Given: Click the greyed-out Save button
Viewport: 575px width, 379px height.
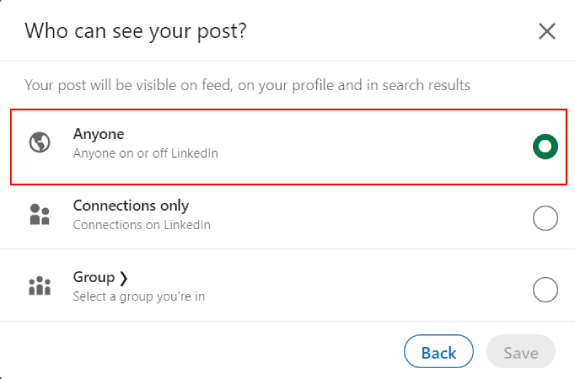Looking at the screenshot, I should (x=521, y=351).
